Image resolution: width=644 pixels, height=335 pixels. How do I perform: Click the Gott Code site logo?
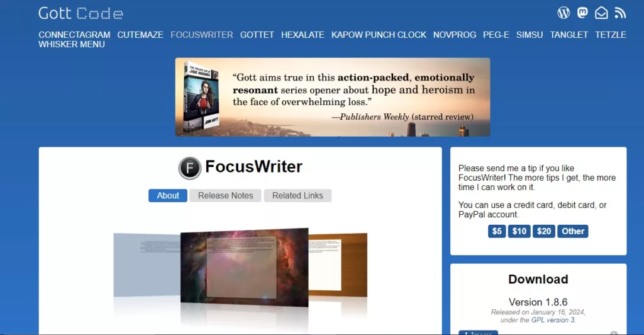[81, 14]
